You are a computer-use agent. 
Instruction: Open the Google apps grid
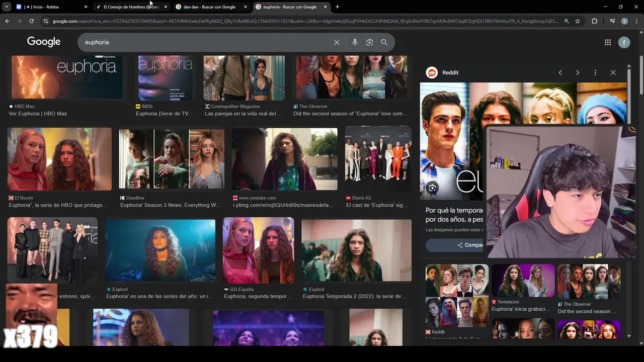coord(608,42)
